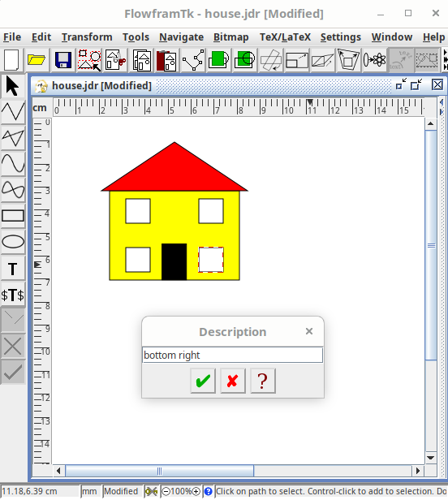Open the Bitmap menu
This screenshot has height=500, width=448.
point(230,37)
